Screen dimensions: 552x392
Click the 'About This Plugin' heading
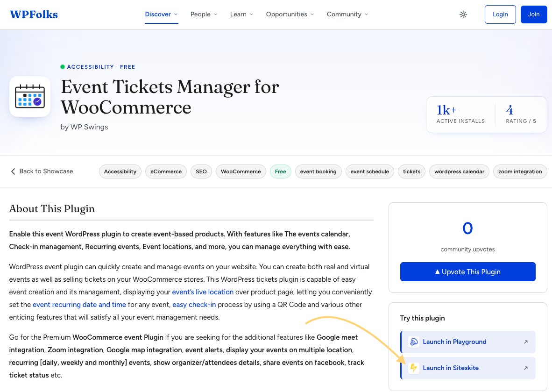52,209
